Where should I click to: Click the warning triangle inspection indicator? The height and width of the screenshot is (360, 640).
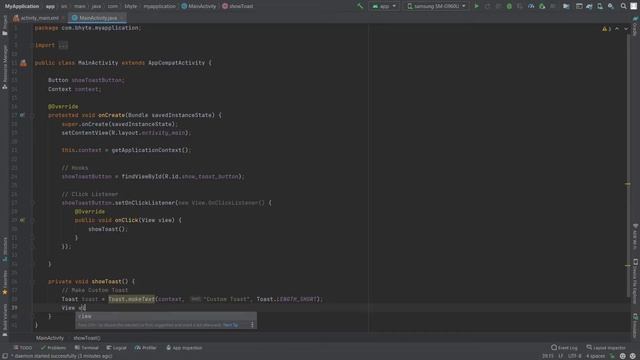point(606,29)
